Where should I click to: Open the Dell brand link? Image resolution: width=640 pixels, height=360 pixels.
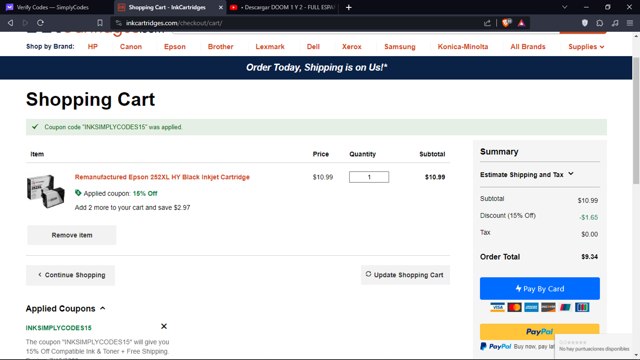(x=313, y=47)
